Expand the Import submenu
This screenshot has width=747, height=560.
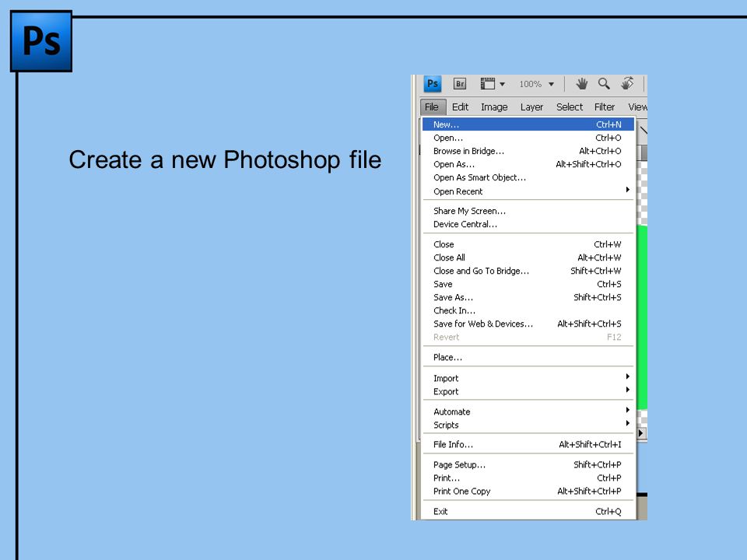(528, 378)
